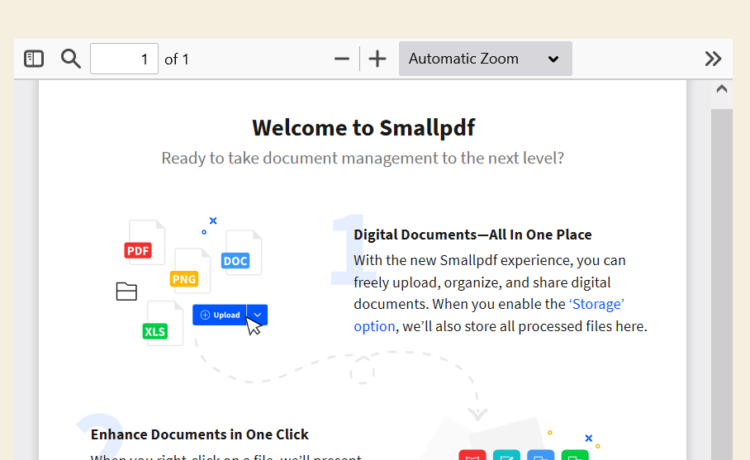Click the vertical scrollbar thumb
Image resolution: width=750 pixels, height=460 pixels.
click(x=721, y=284)
